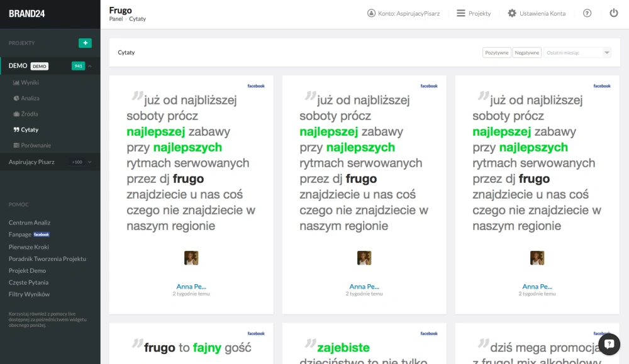Screen dimensions: 629x364
Task: Click the green add project plus button
Action: click(85, 43)
